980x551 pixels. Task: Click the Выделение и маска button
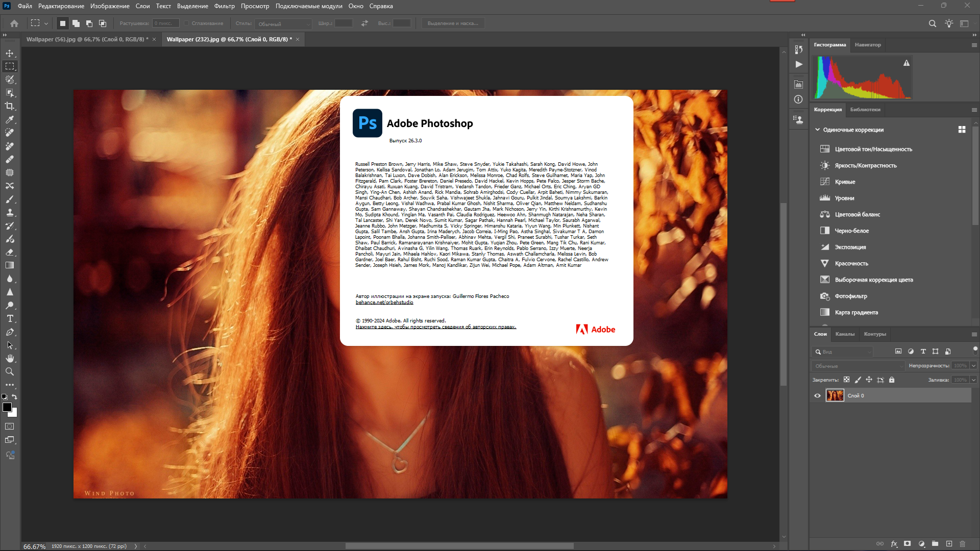click(x=453, y=23)
